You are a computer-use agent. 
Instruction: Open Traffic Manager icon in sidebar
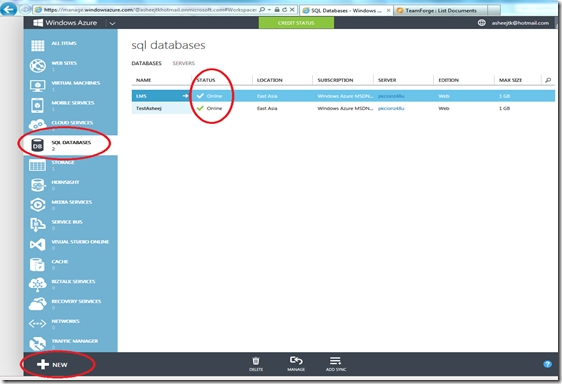coord(38,343)
